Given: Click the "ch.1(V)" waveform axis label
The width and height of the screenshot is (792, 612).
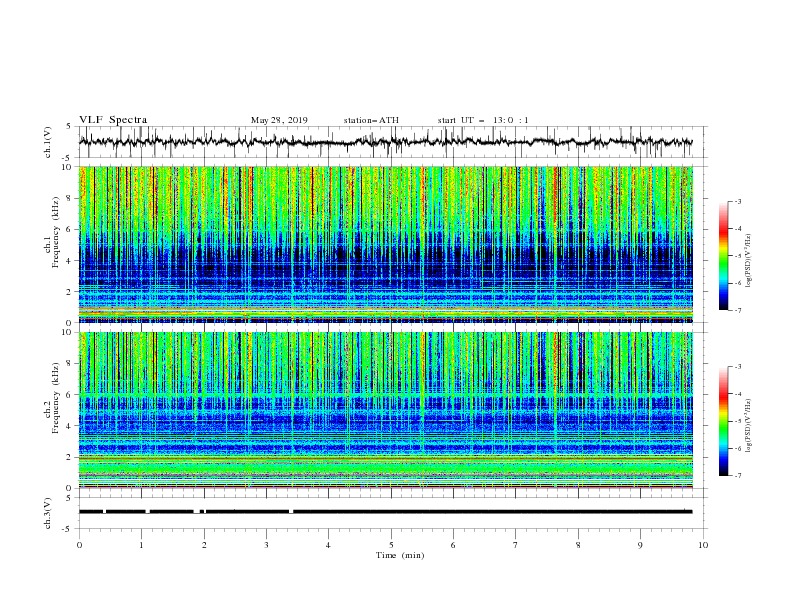Looking at the screenshot, I should [x=48, y=142].
